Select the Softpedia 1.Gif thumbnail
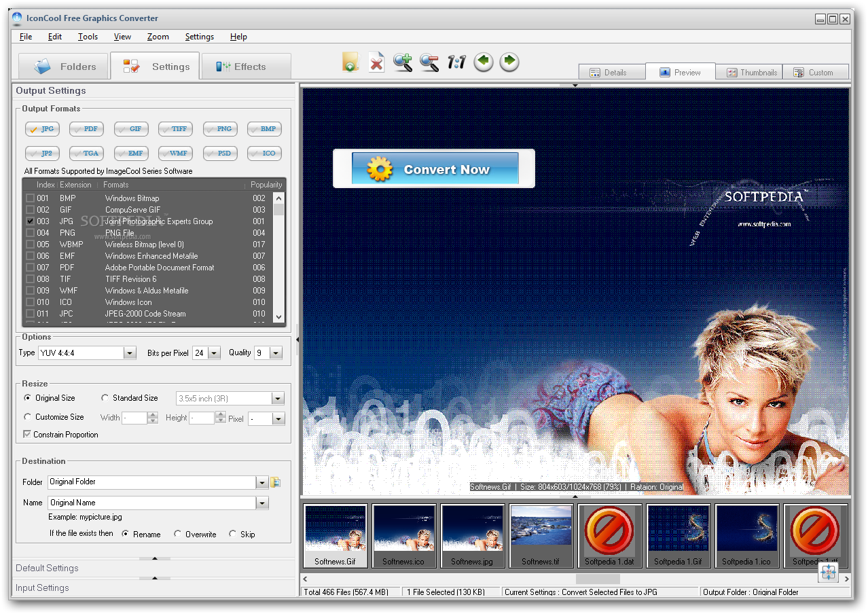This screenshot has height=614, width=868. click(x=678, y=536)
